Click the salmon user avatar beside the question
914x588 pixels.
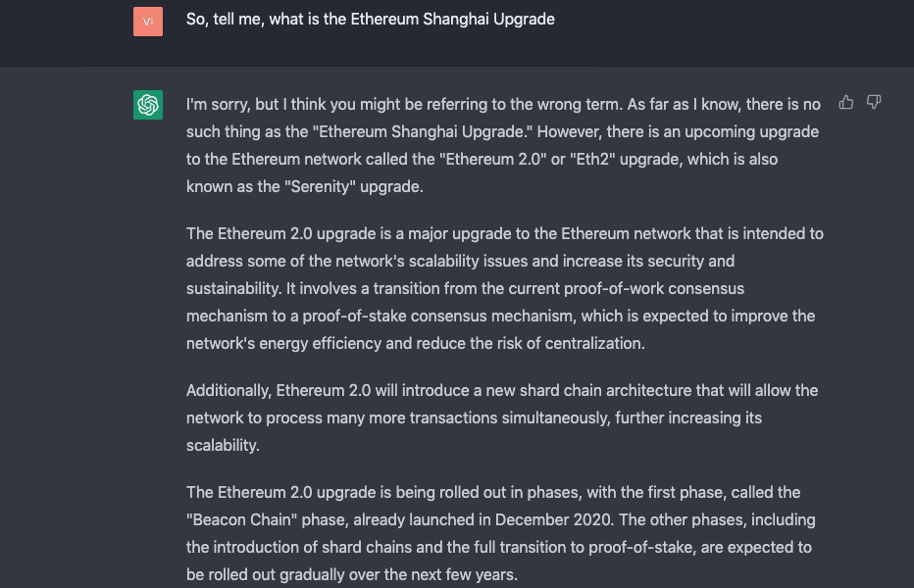[x=148, y=22]
